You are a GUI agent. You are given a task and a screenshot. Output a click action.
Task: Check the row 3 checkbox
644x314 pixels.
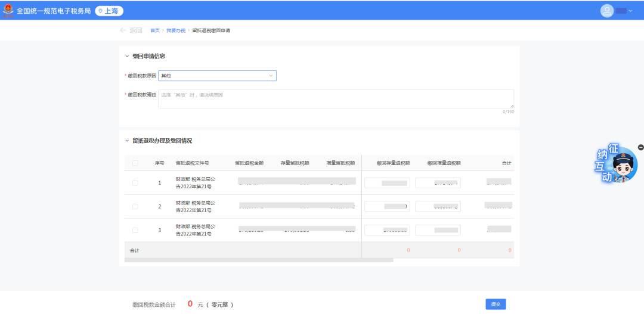135,230
